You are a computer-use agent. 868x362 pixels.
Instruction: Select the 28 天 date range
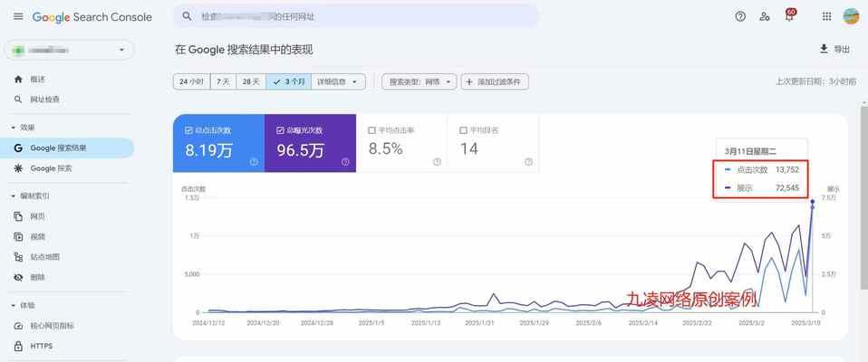click(x=251, y=81)
